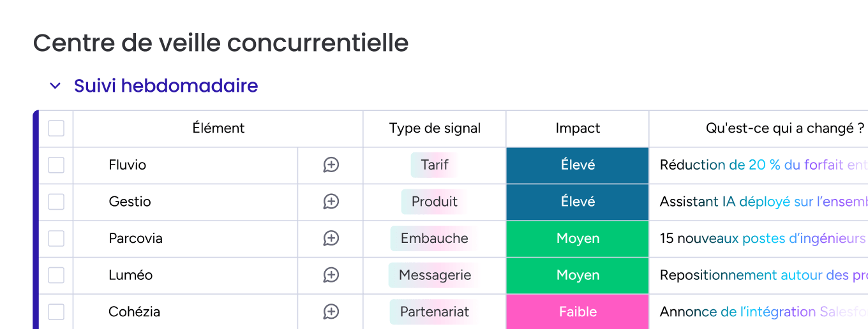Check the Parcovia row checkbox
This screenshot has width=868, height=329.
pos(56,238)
